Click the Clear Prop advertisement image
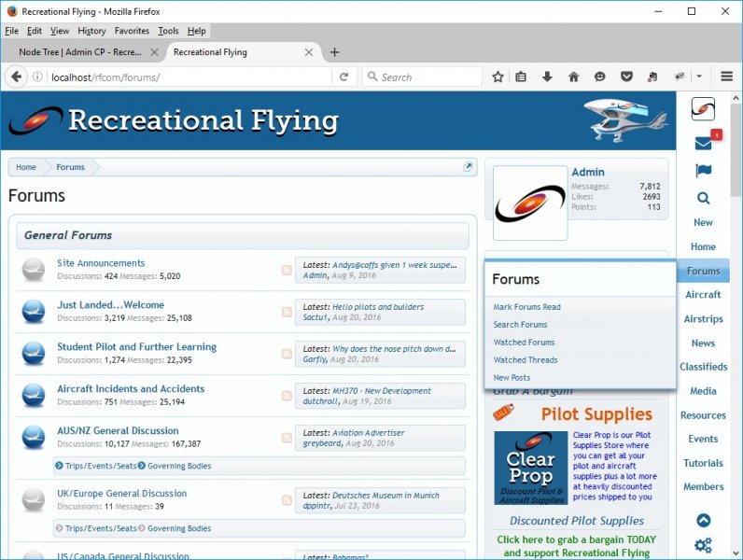The height and width of the screenshot is (560, 743). (x=531, y=468)
